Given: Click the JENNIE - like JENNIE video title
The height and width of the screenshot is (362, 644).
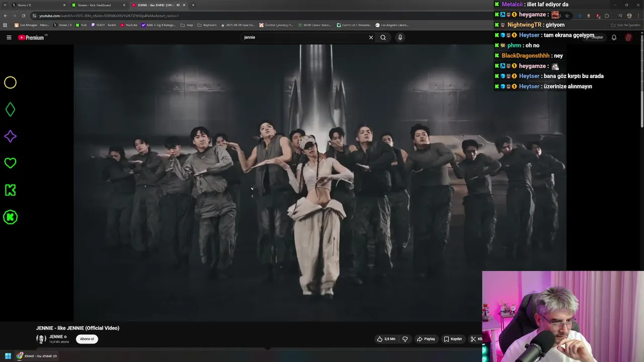Looking at the screenshot, I should tap(77, 328).
